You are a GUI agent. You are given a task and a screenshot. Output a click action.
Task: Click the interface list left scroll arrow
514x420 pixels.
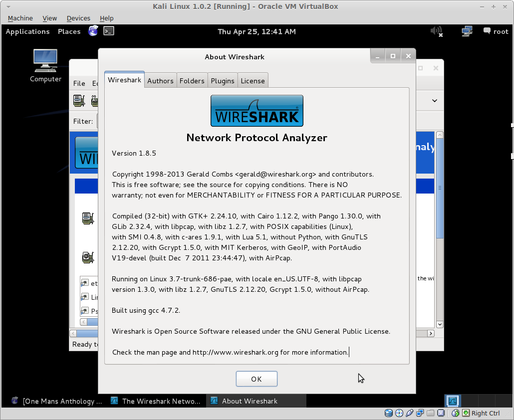click(x=84, y=322)
